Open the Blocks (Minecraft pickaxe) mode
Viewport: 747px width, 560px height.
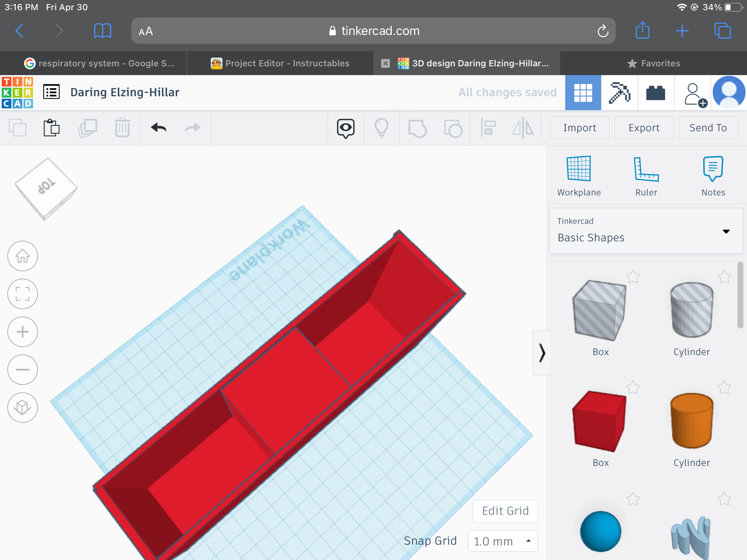(619, 93)
